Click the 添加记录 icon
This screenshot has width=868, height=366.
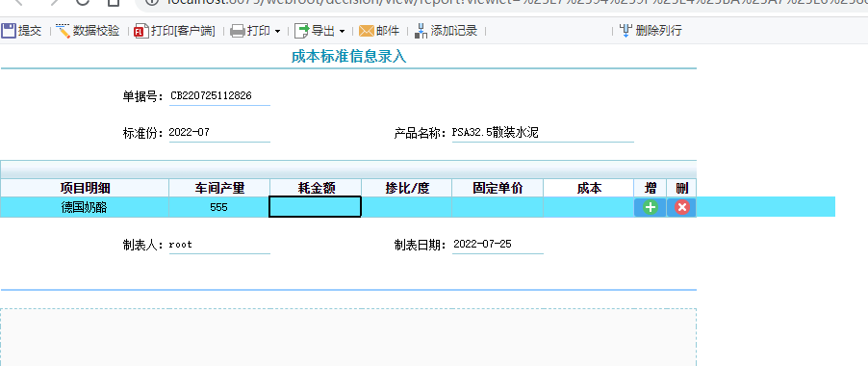pos(421,31)
